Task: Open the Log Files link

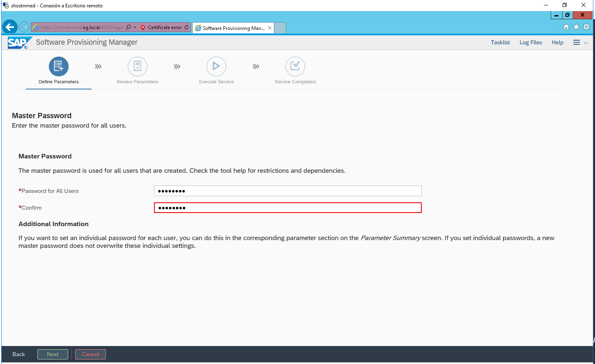Action: pyautogui.click(x=531, y=42)
